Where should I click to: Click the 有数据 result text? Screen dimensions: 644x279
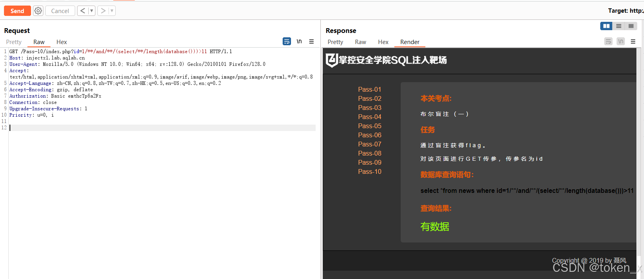pyautogui.click(x=435, y=227)
